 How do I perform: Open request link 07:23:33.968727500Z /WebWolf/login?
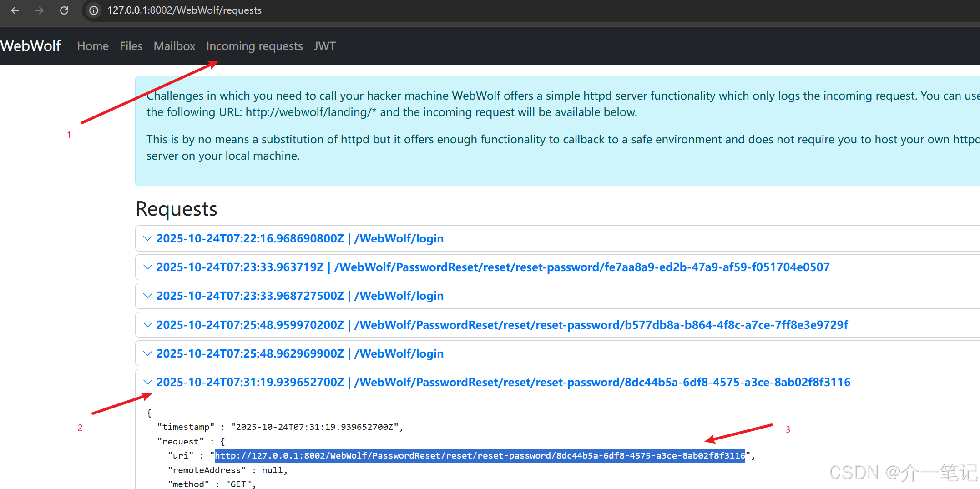point(300,296)
